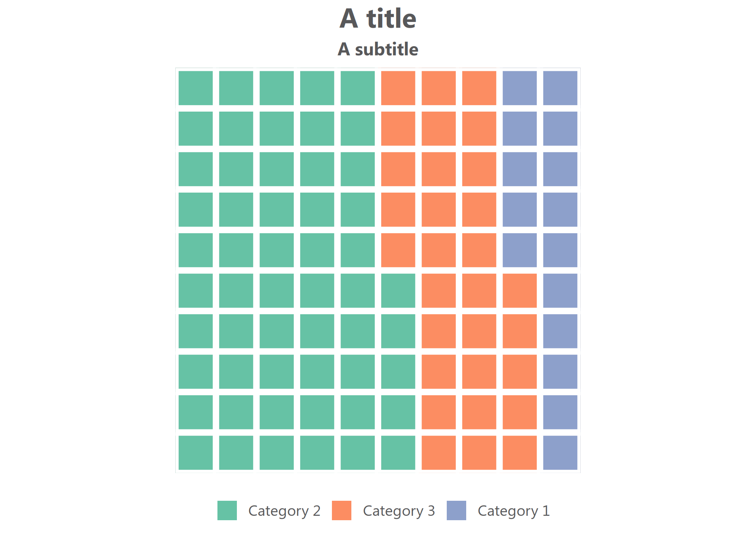Pick the last orange square in the bottom row
Viewport: 756px width, 540px height.
tap(519, 453)
